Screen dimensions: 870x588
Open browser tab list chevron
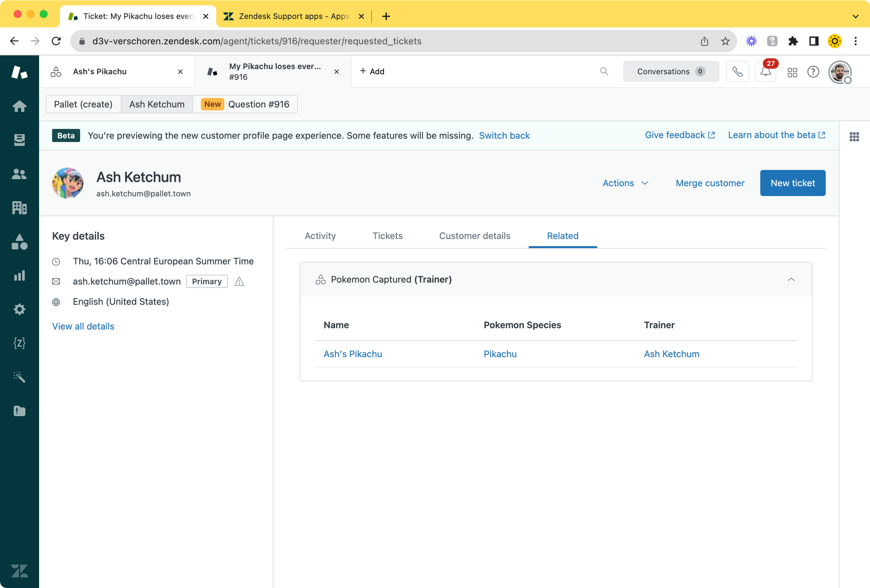[x=855, y=17]
